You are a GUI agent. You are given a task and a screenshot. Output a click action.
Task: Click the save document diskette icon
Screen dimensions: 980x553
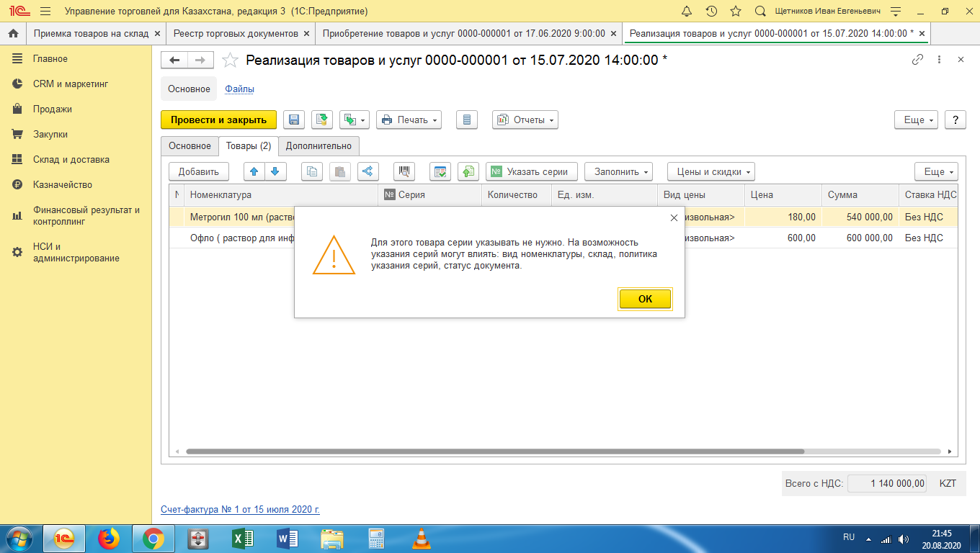(294, 120)
